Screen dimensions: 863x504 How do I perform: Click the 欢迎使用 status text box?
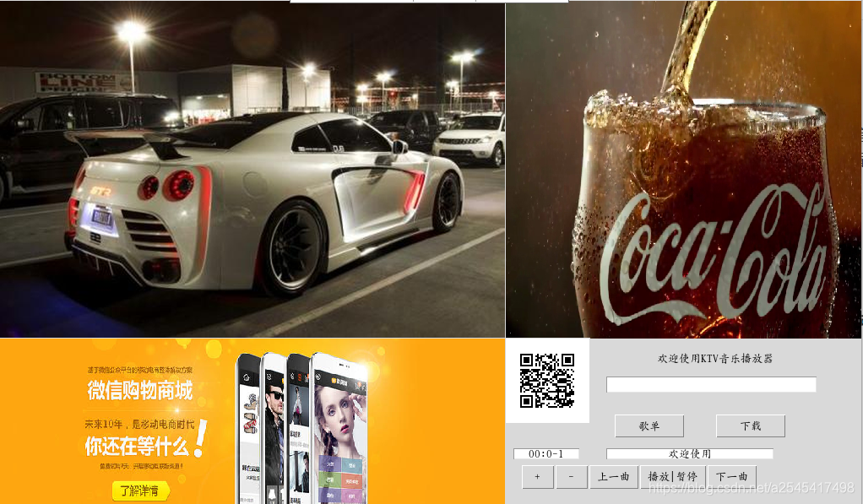click(x=690, y=454)
